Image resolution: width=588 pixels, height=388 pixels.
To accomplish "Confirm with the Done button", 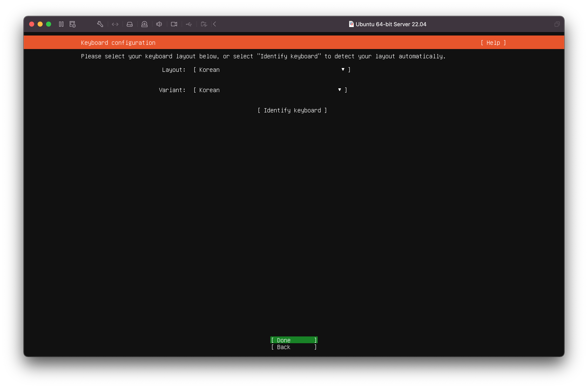I will (294, 340).
